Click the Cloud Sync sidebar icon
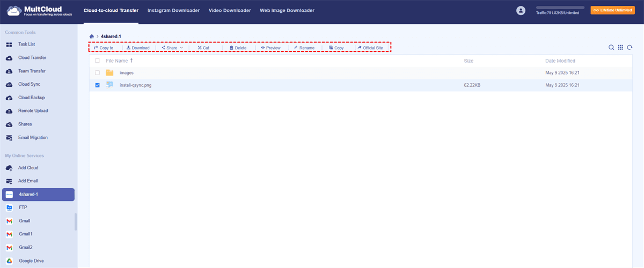This screenshot has width=644, height=268. [9, 85]
